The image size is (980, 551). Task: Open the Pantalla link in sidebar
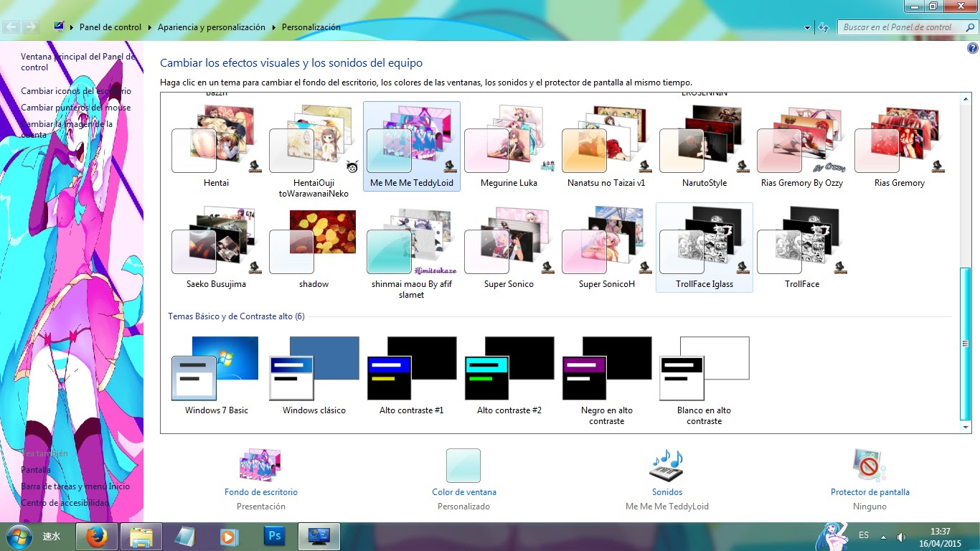pos(36,470)
